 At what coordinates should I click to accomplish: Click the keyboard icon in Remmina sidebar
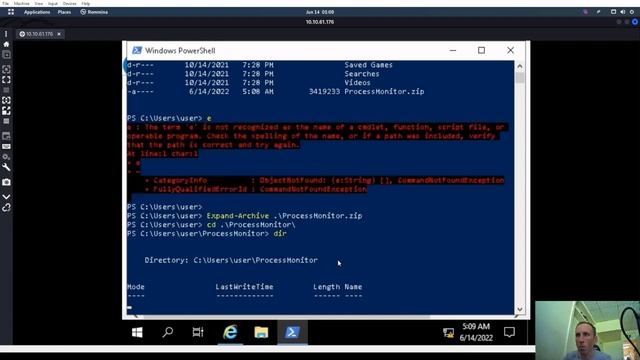6,147
